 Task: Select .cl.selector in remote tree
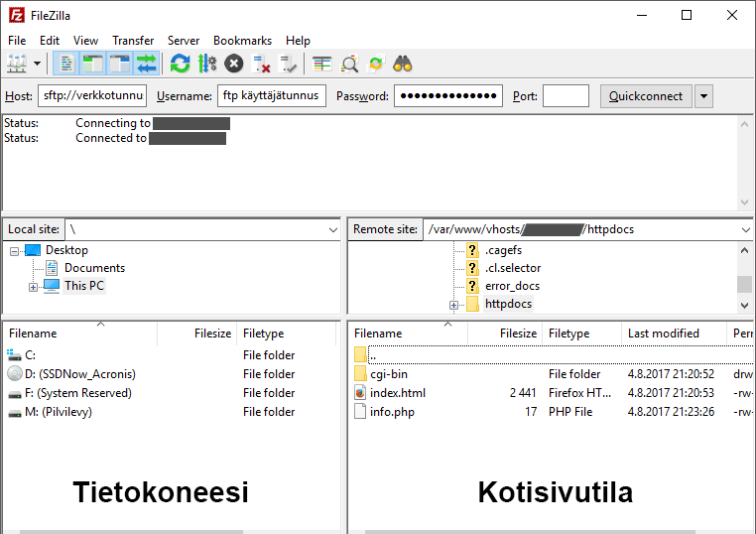click(x=513, y=268)
